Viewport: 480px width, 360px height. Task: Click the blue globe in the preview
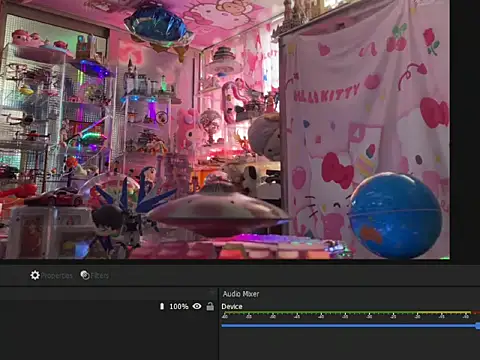click(x=396, y=215)
